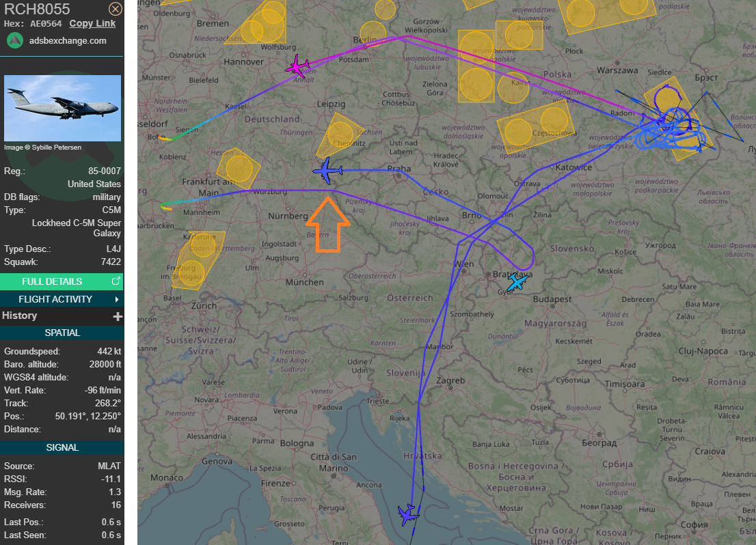The image size is (756, 545).
Task: Click the external-link icon on FULL DETAILS
Action: 116,281
